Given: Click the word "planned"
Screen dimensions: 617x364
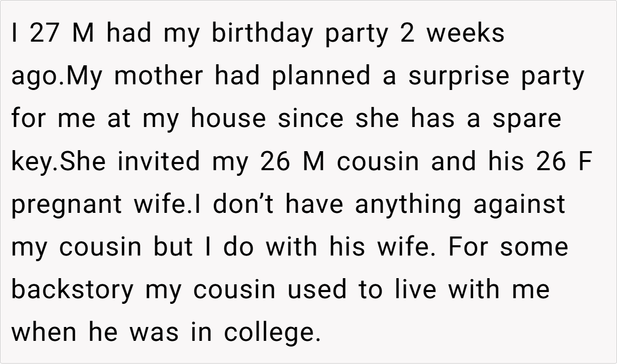Looking at the screenshot, I should (x=320, y=77).
